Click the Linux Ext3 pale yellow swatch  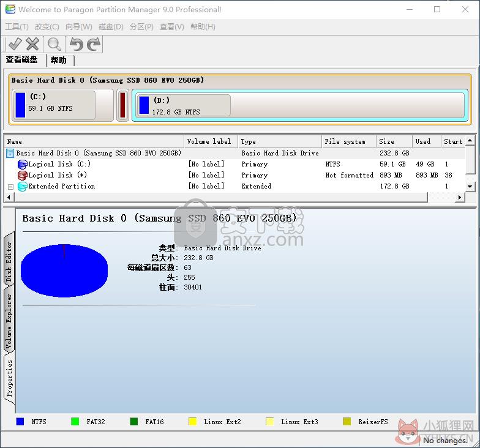pos(269,421)
